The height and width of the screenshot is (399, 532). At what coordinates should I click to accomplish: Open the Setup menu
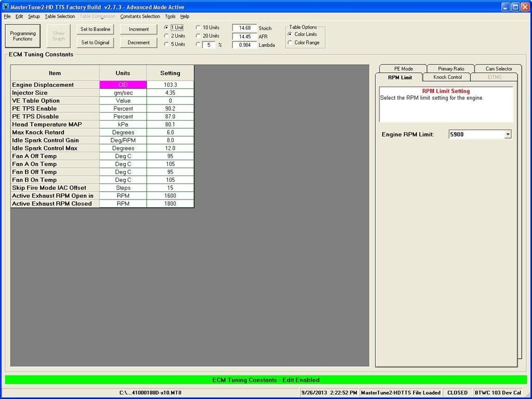pyautogui.click(x=34, y=16)
